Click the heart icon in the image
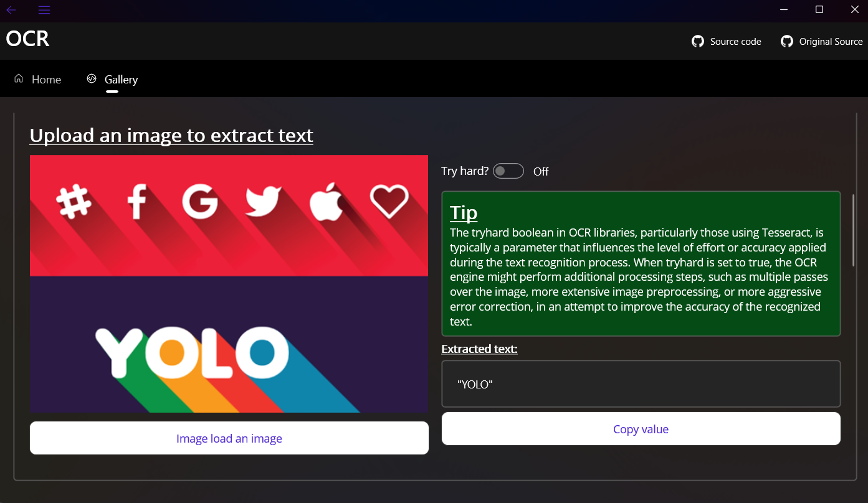 click(x=389, y=201)
